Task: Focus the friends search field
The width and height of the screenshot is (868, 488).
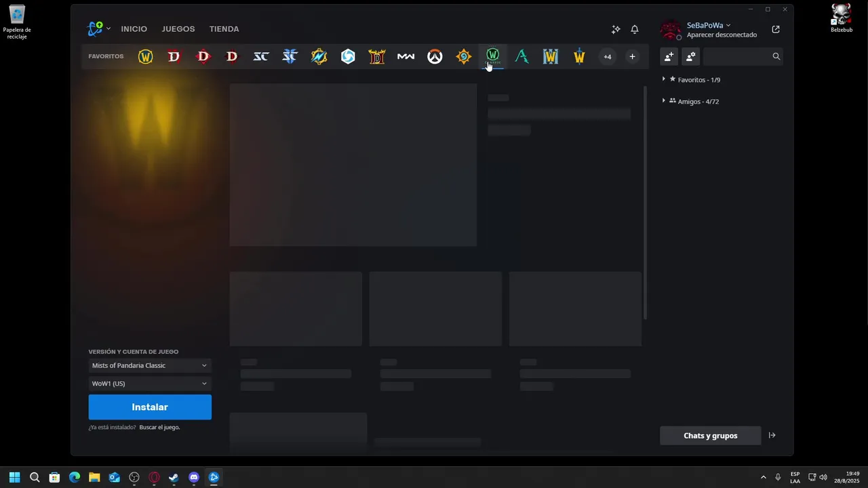Action: tap(743, 56)
